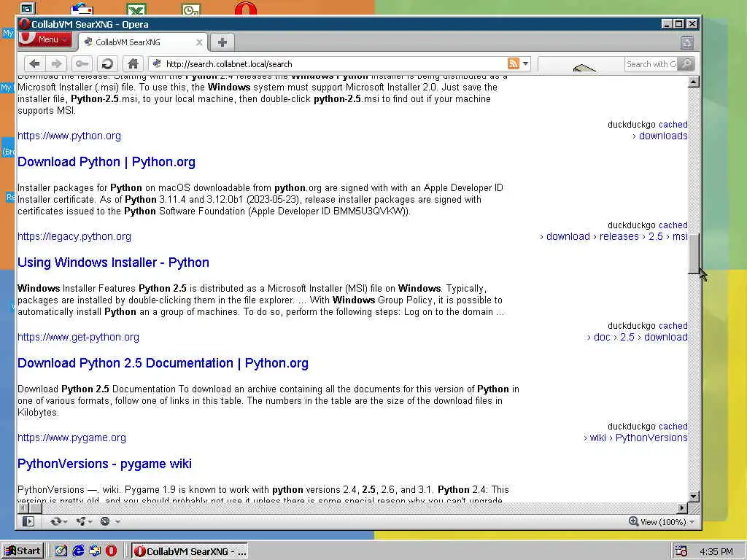Reload the current page

108,63
